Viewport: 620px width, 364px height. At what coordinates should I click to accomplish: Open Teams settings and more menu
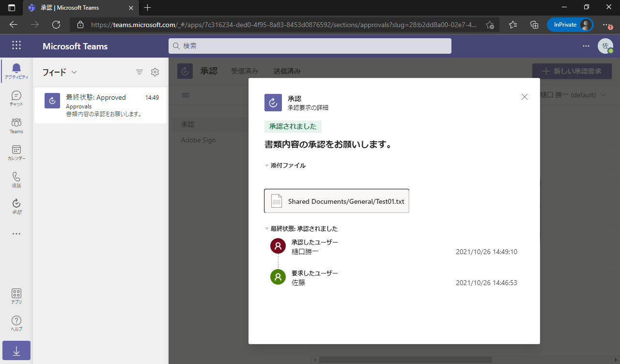[x=586, y=46]
